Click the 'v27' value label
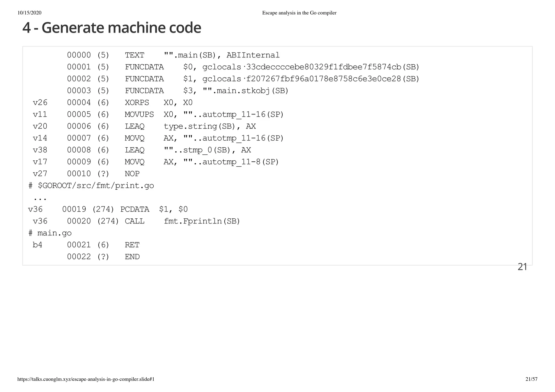 point(40,174)
